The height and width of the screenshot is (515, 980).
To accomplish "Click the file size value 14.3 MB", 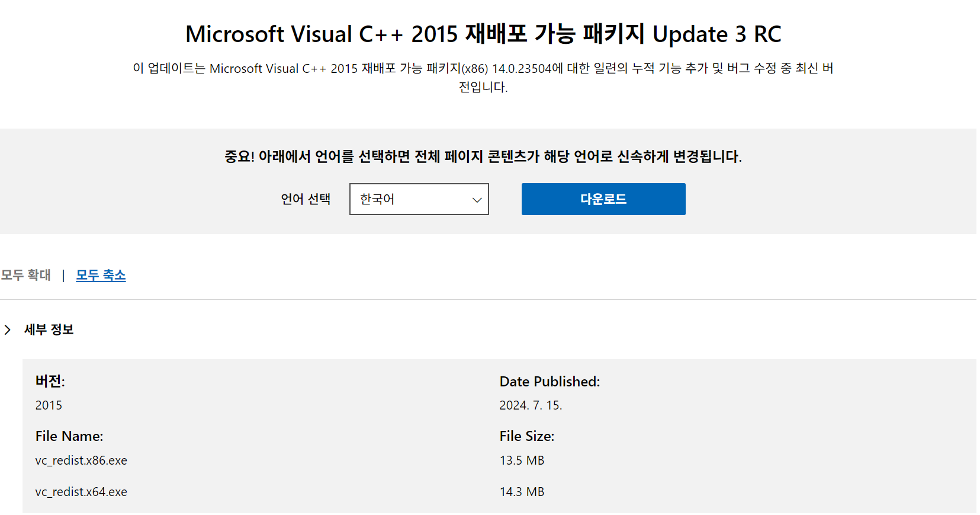I will (x=522, y=492).
